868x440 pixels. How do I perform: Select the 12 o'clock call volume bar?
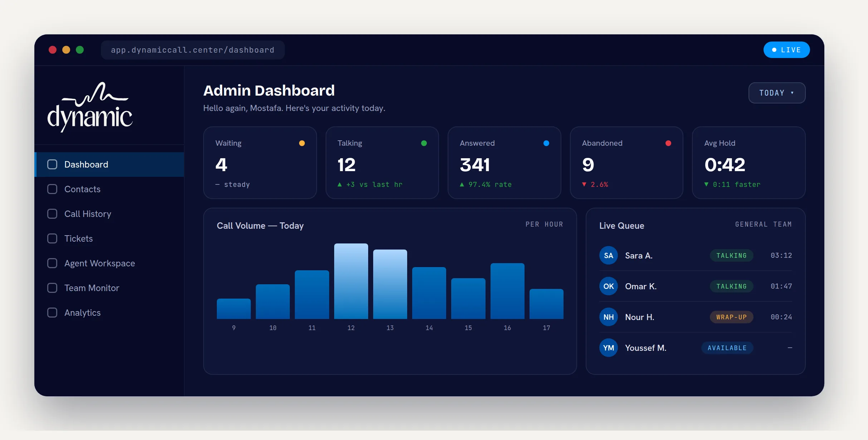[351, 281]
